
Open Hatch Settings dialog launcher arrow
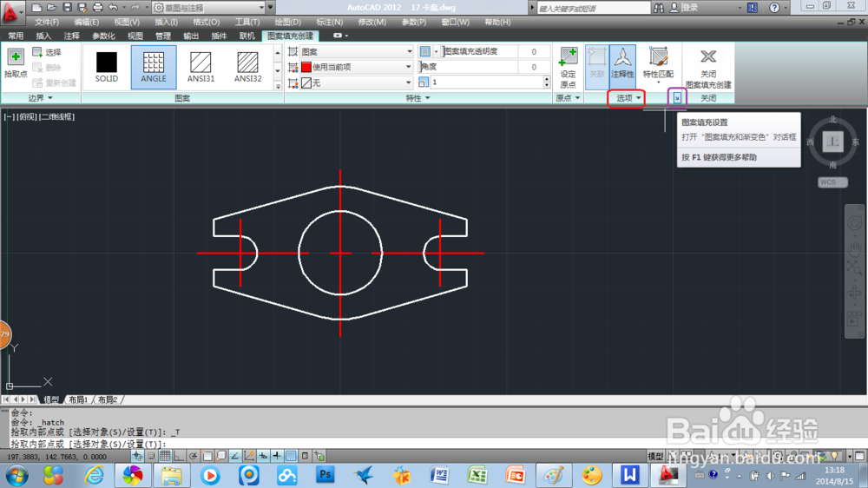click(x=677, y=98)
